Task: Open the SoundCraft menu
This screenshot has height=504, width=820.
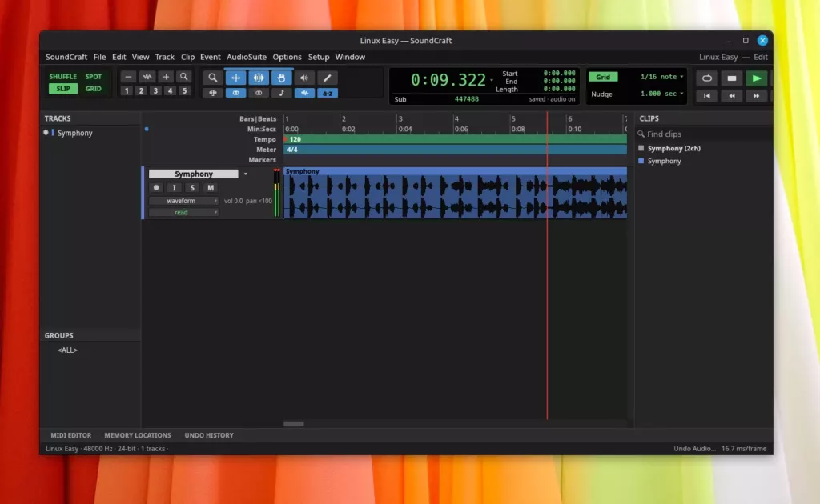Action: tap(66, 57)
